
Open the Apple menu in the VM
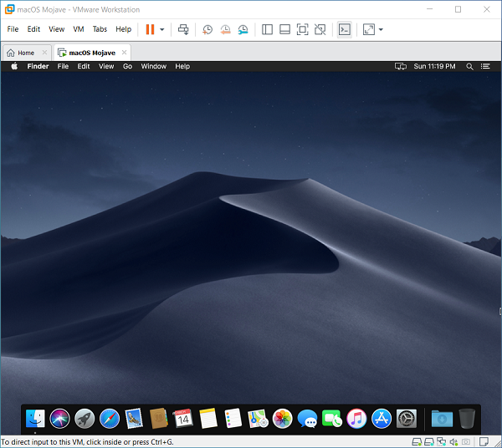[x=14, y=66]
